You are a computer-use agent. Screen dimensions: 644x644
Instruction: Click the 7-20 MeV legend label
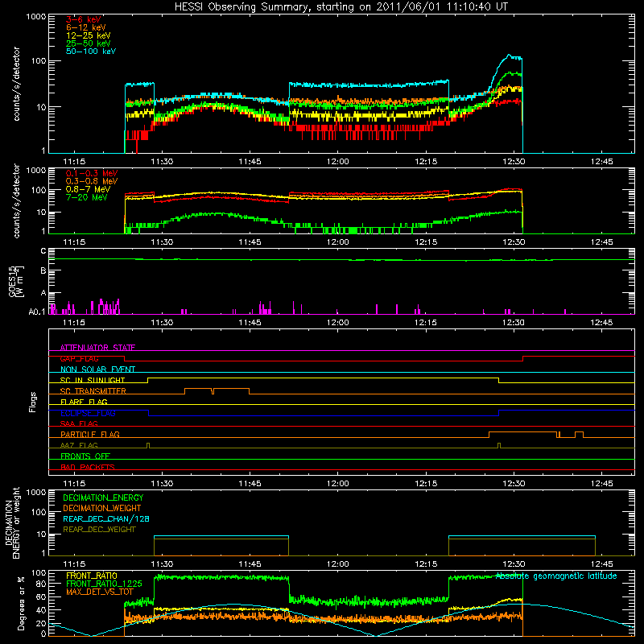point(87,197)
